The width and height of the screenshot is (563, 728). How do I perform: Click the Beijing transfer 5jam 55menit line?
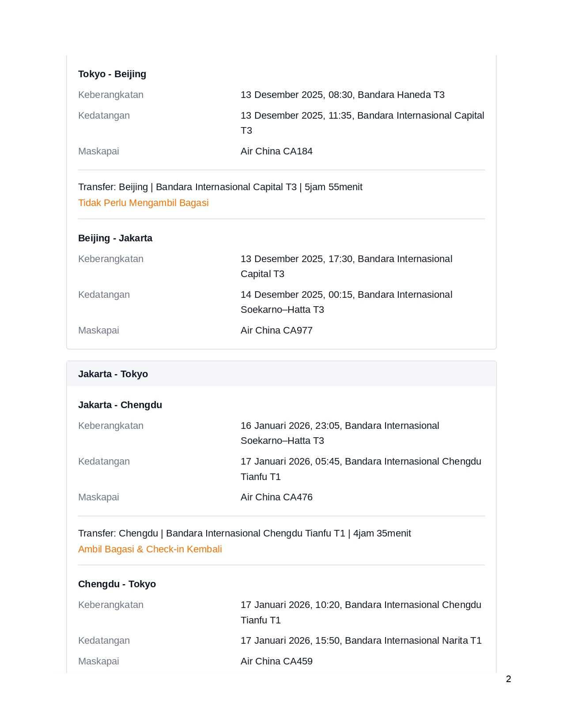[220, 187]
